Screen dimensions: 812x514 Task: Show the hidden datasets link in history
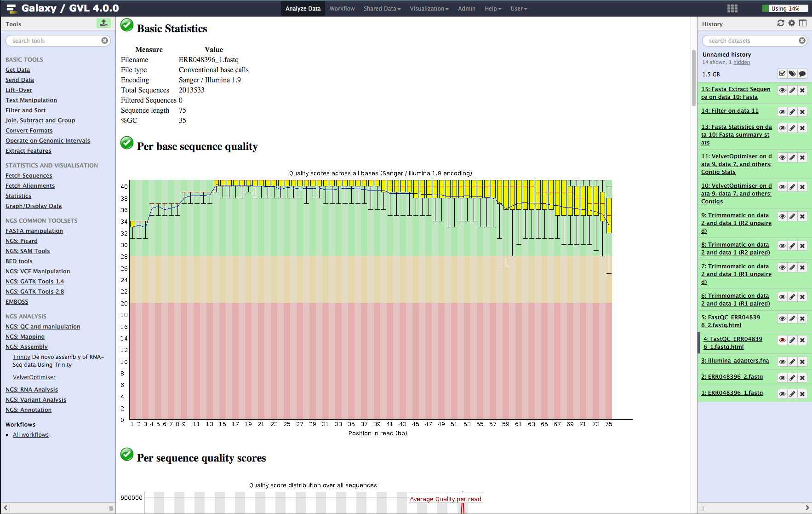point(741,62)
